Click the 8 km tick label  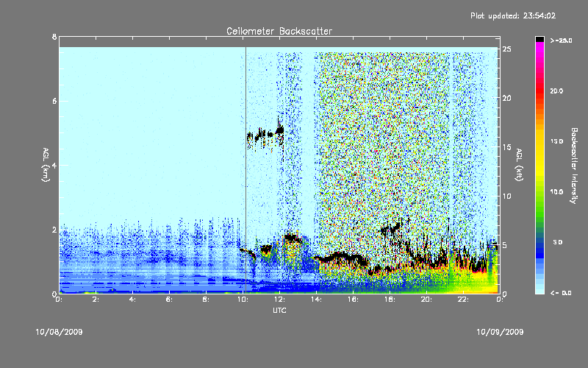(54, 37)
